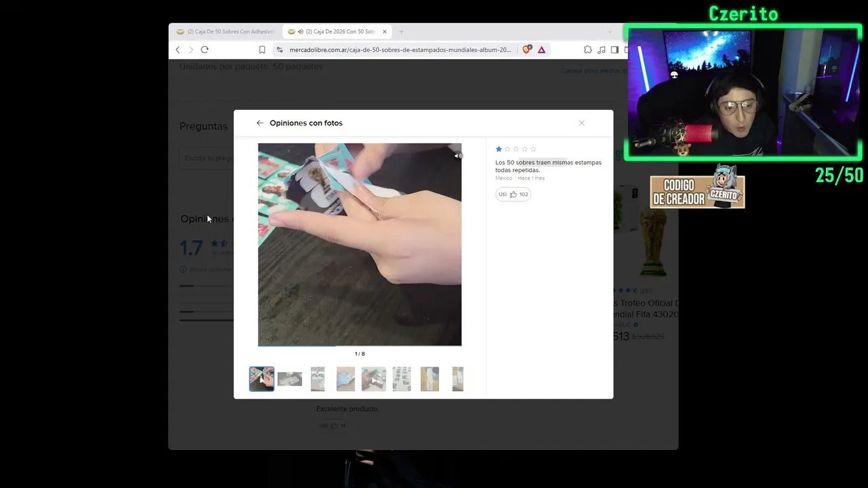Close the Opiniones con fotos dialog
The image size is (868, 488).
(581, 123)
